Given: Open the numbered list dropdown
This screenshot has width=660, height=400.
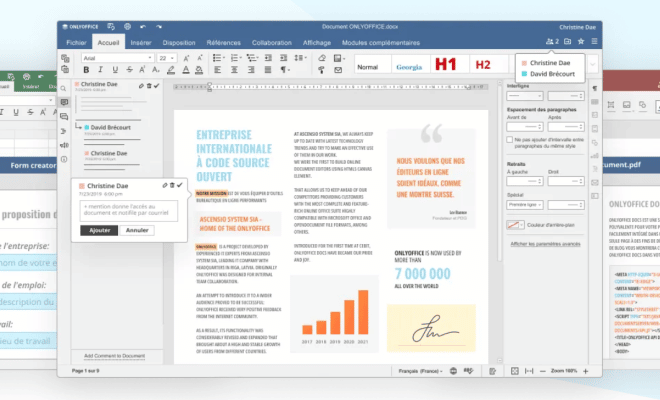Looking at the screenshot, I should (x=236, y=58).
